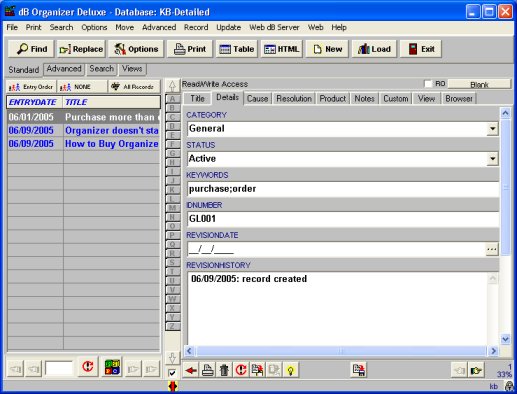Screen dimensions: 517x394
Task: Click the Print toolbar button
Action: [x=190, y=49]
